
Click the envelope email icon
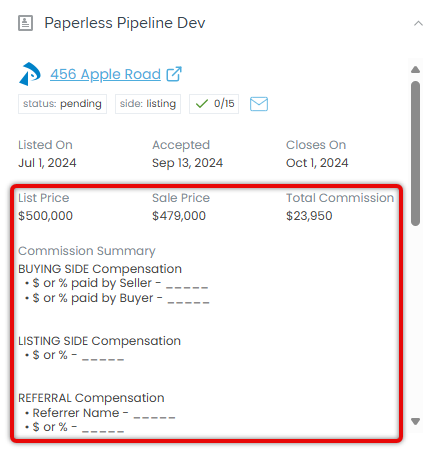coord(259,104)
